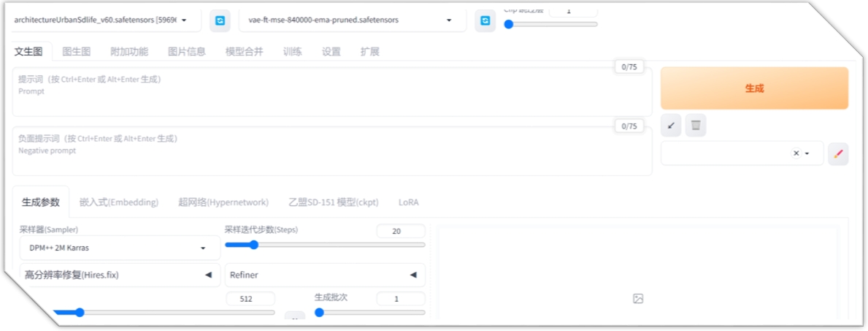Click the VAE refresh icon
868x331 pixels.
point(485,20)
